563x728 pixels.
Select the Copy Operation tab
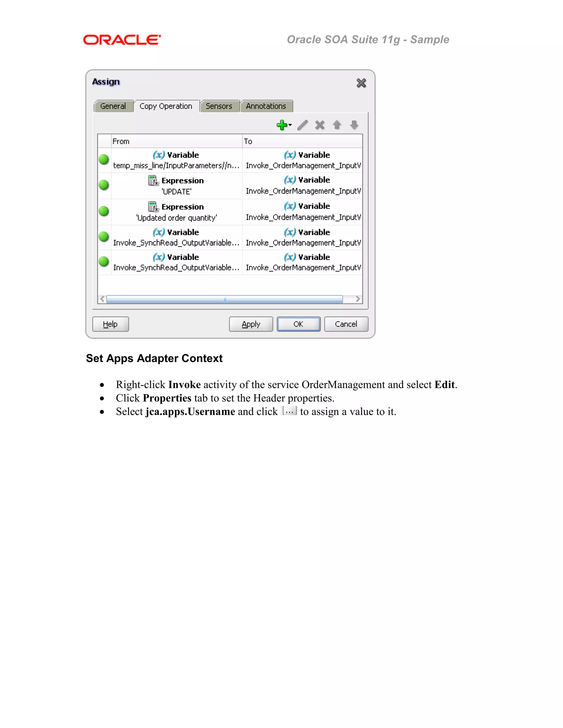pyautogui.click(x=166, y=106)
